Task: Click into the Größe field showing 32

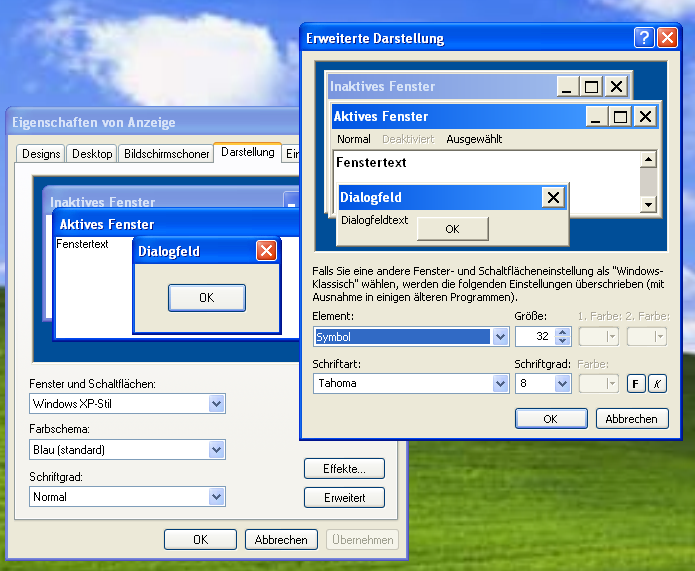Action: [535, 336]
